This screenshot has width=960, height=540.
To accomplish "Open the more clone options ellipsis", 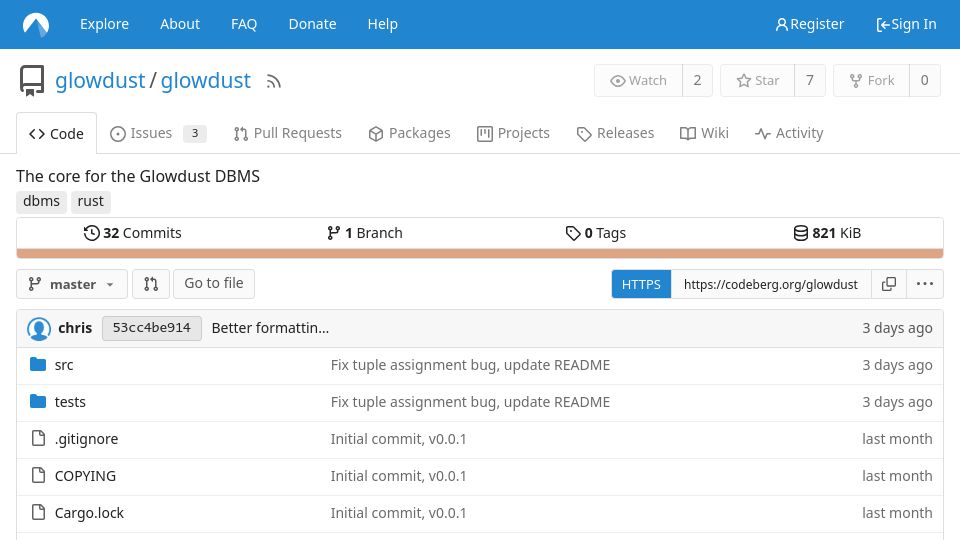I will (x=924, y=284).
